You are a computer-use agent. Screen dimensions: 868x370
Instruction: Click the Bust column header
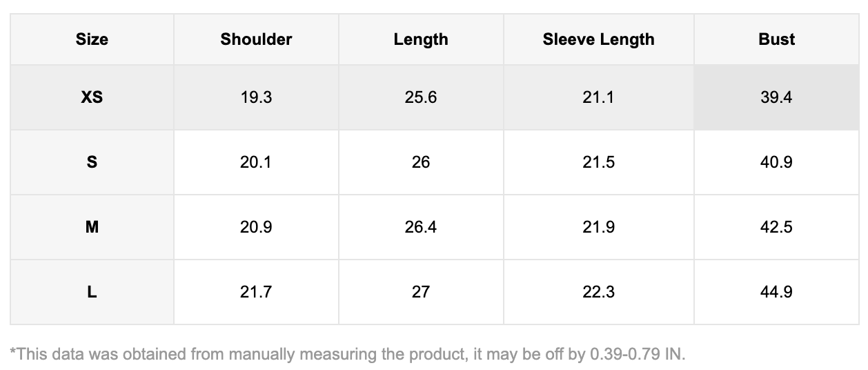(x=776, y=39)
